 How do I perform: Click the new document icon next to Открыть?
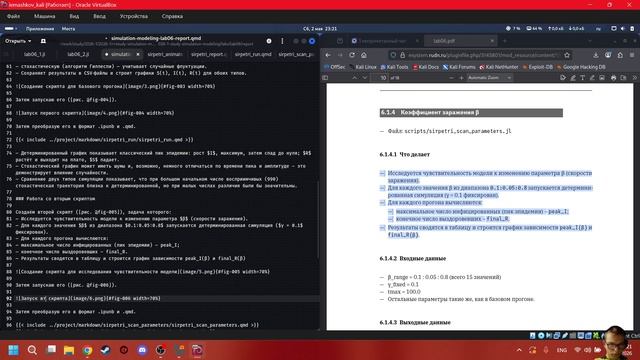43,41
